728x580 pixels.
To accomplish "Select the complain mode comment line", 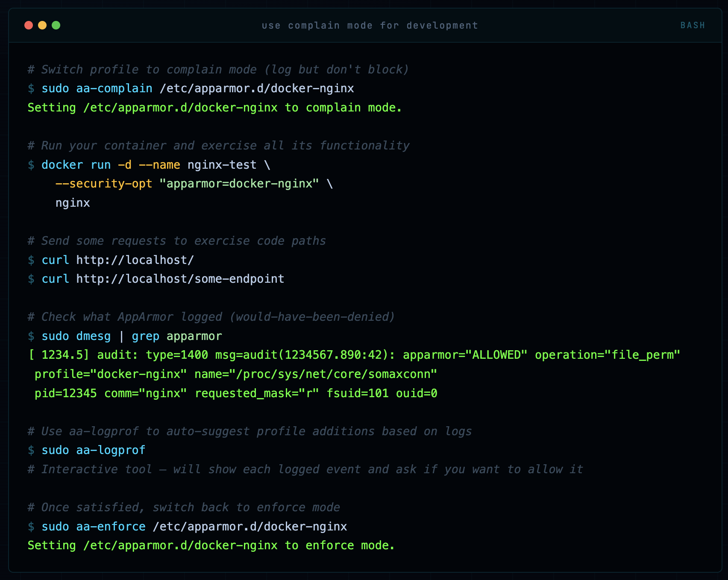I will (x=218, y=69).
